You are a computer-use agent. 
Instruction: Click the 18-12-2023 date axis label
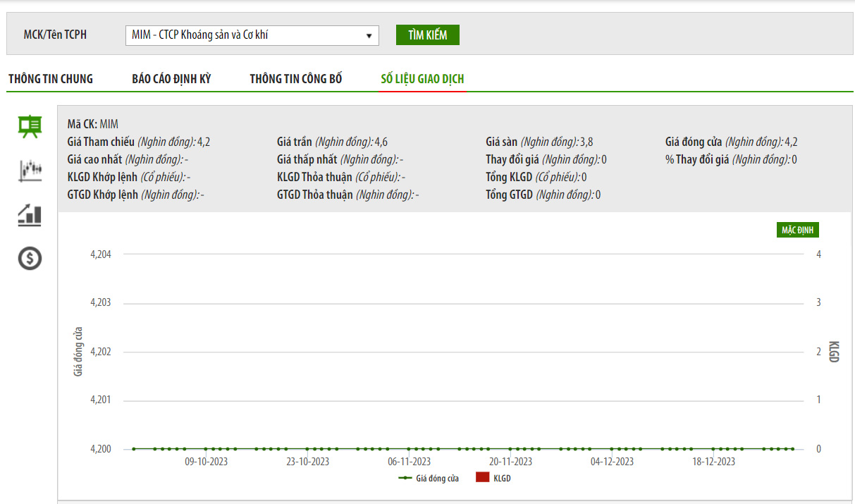tap(713, 462)
